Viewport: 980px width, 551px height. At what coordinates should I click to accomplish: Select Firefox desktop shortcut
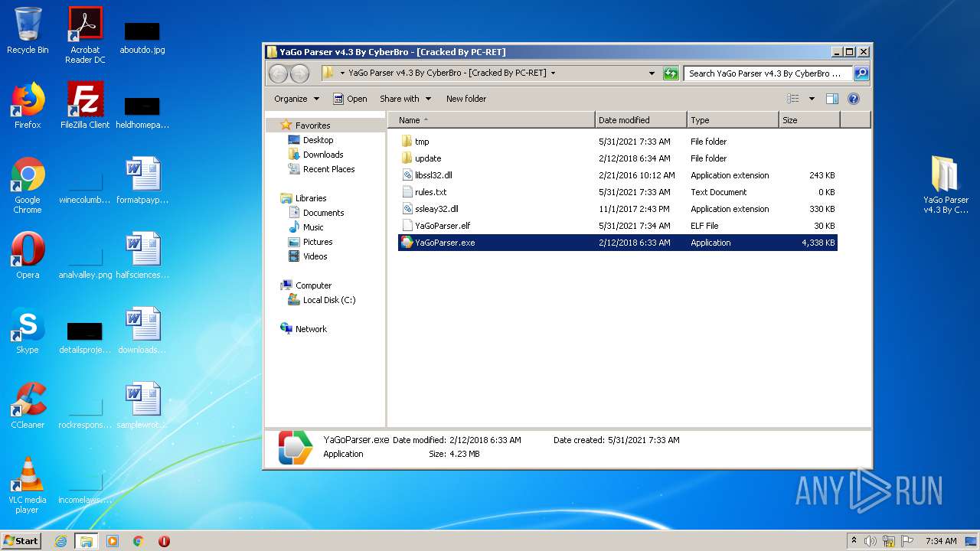click(28, 106)
